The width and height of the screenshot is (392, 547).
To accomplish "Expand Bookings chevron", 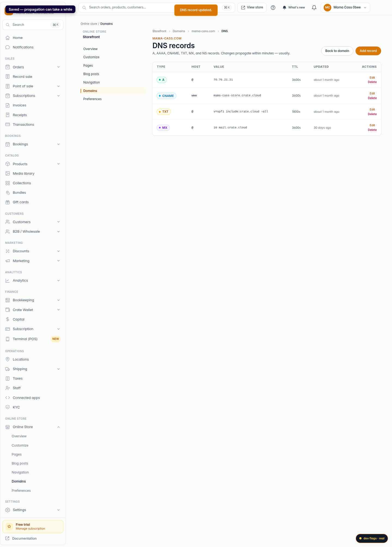I will tap(59, 144).
